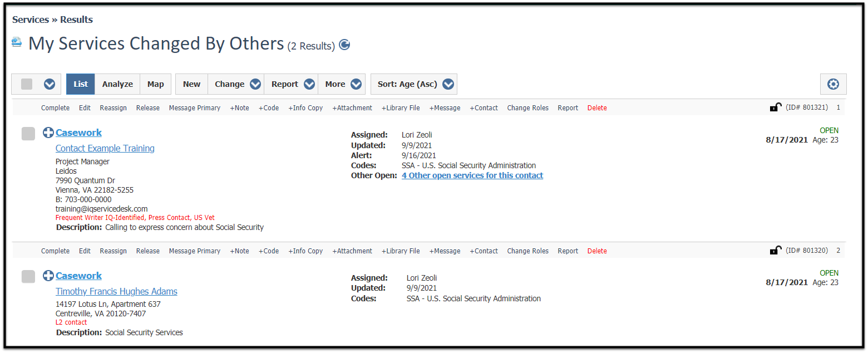Click the lock icon for ID# 801320
This screenshot has width=868, height=353.
coord(776,251)
